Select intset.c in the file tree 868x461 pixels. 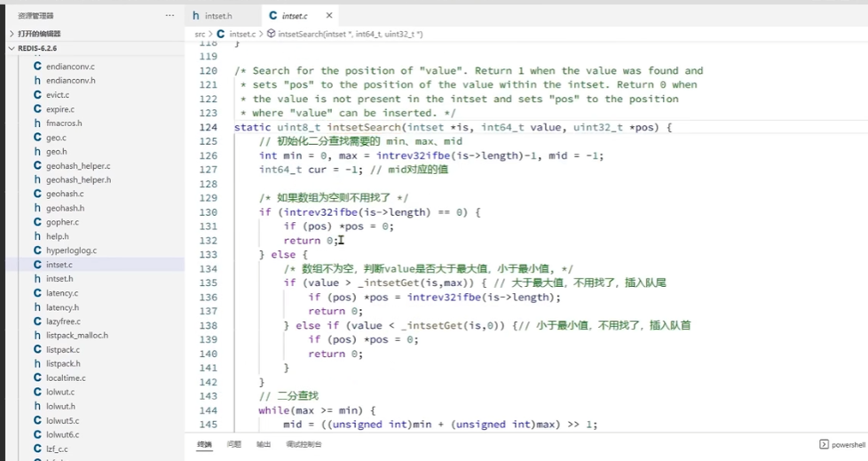coord(59,265)
